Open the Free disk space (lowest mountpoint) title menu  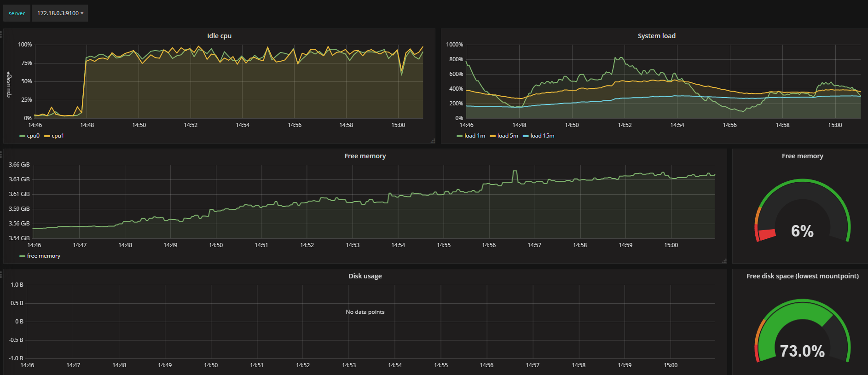[x=802, y=276]
